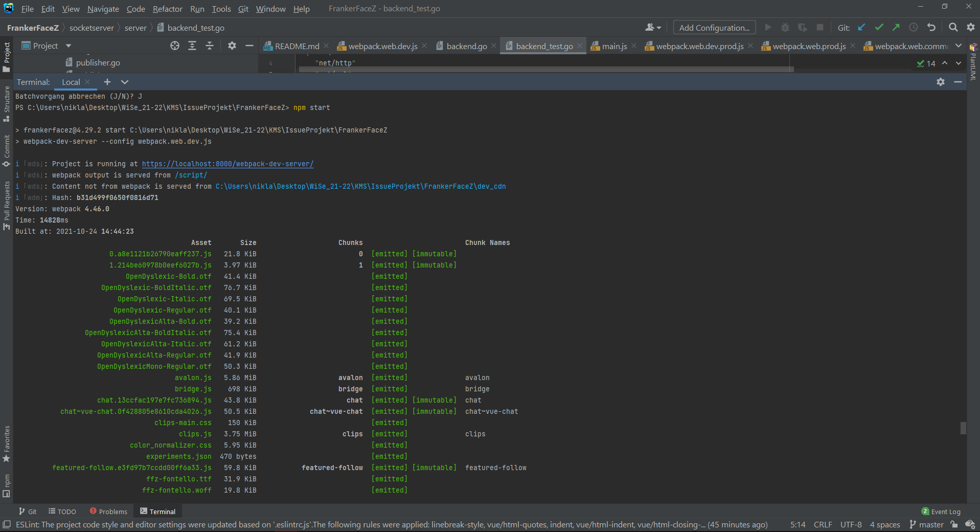Click the Debug bug icon

click(785, 28)
